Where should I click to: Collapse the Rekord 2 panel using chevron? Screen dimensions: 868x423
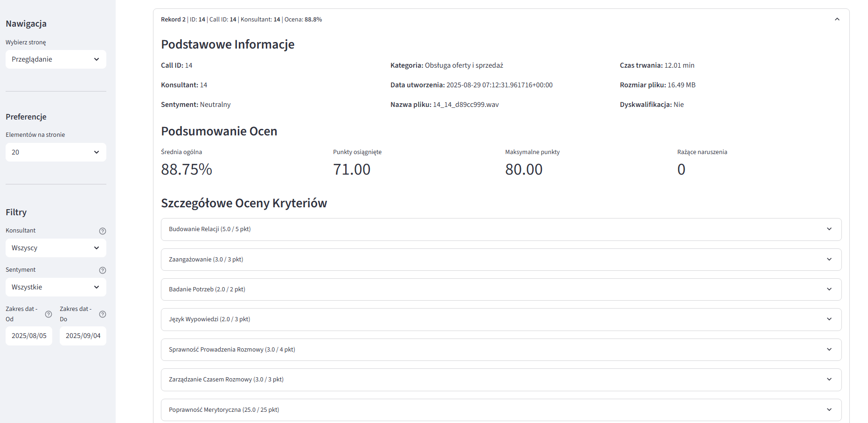click(837, 20)
